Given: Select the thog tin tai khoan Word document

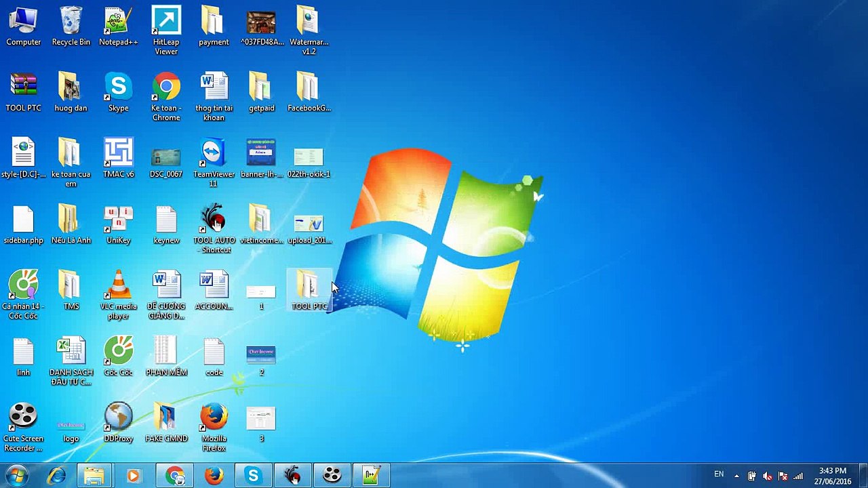Looking at the screenshot, I should [214, 97].
